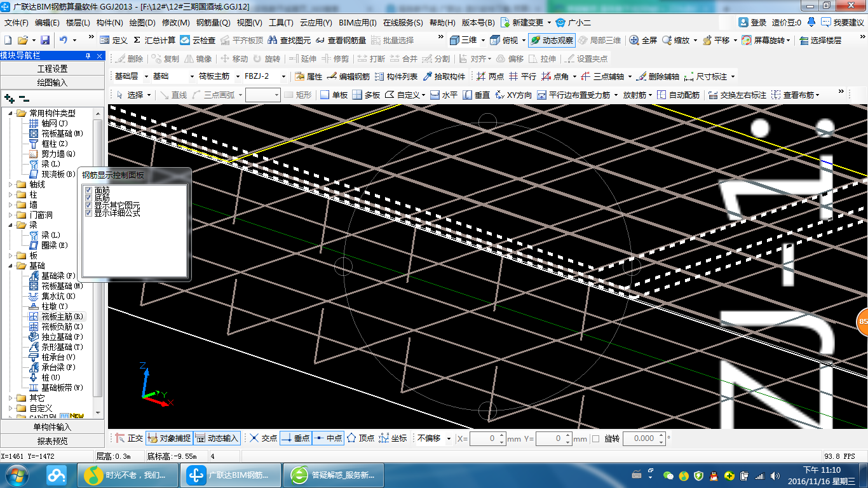Click the X coordinate input field
Viewport: 868px width, 488px height.
[487, 438]
